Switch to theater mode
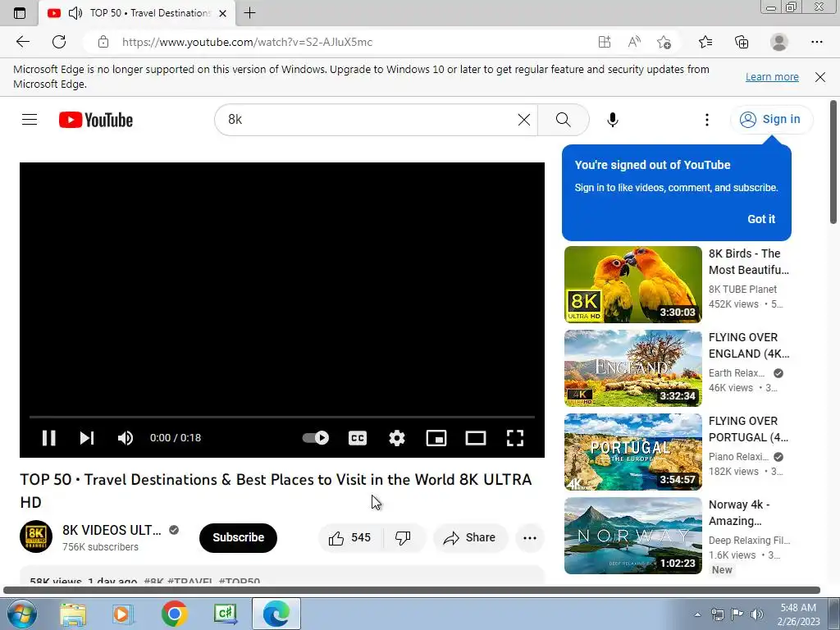 tap(476, 438)
